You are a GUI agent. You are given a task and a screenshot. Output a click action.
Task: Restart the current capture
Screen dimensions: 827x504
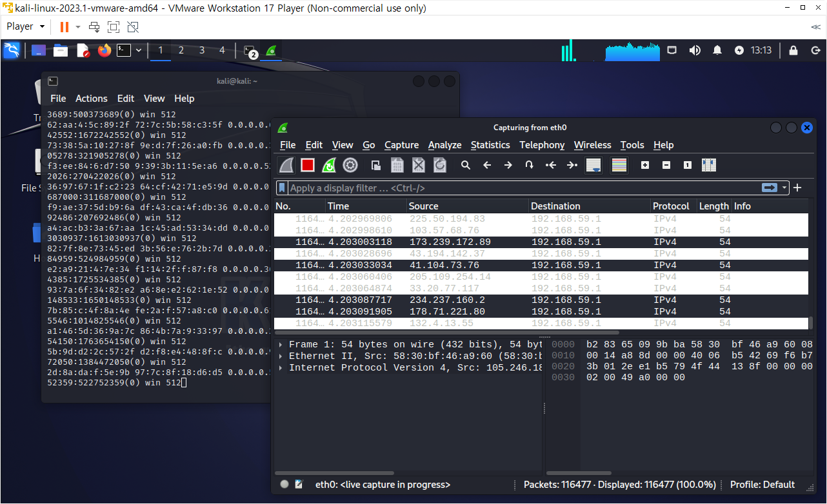pyautogui.click(x=329, y=165)
